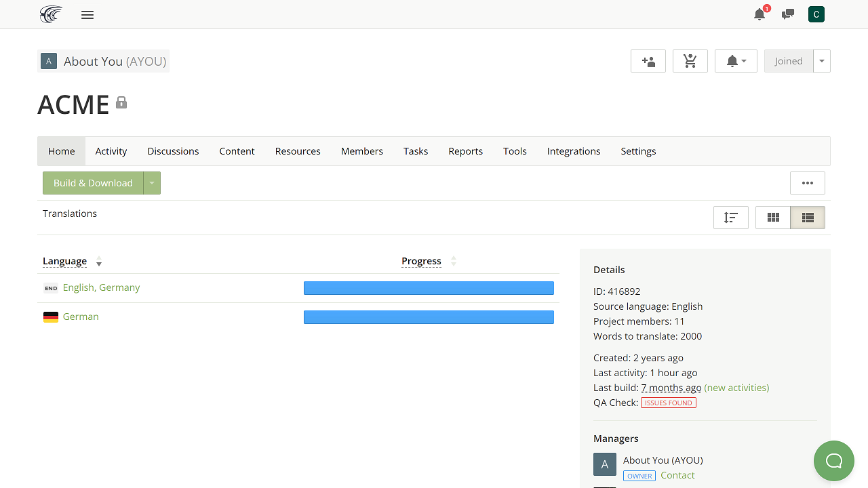
Task: Click the user avatar in top bar
Action: pos(816,14)
